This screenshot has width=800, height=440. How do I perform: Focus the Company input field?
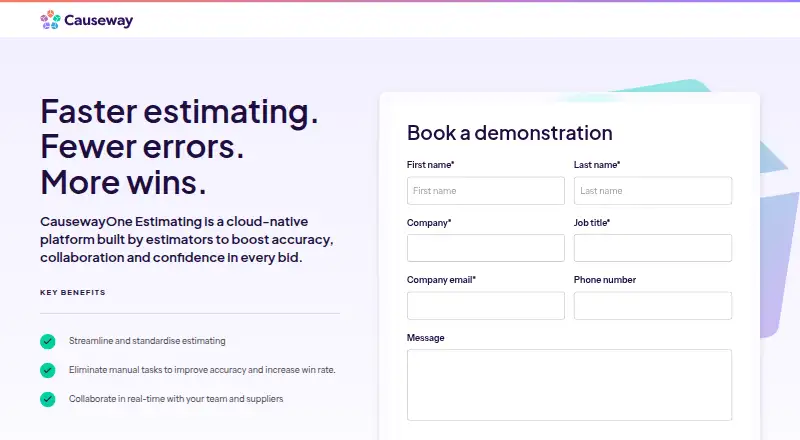coord(486,248)
